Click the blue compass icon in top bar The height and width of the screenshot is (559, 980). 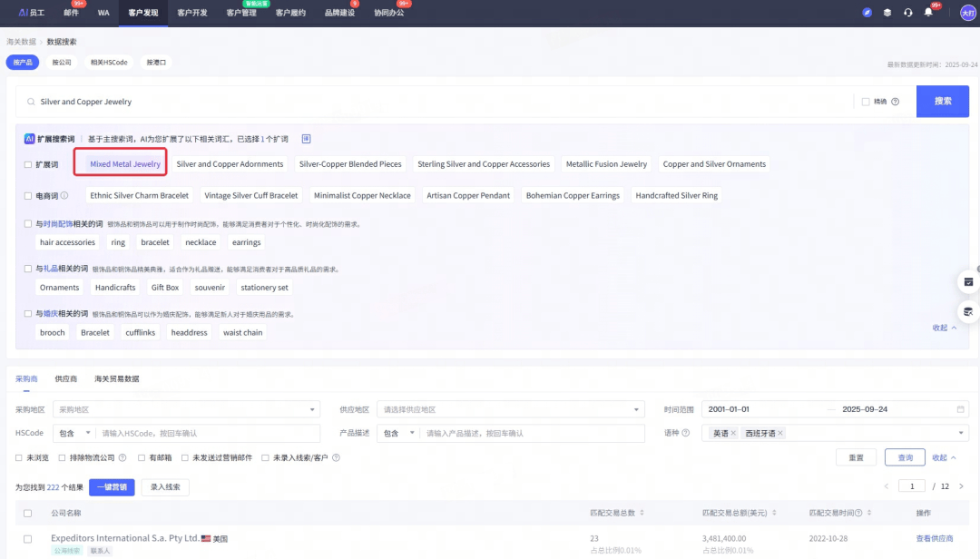867,13
